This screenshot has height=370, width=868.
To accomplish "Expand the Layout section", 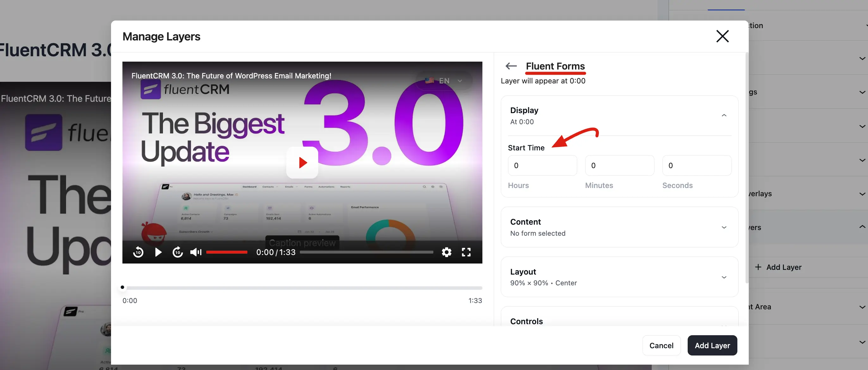I will coord(619,277).
